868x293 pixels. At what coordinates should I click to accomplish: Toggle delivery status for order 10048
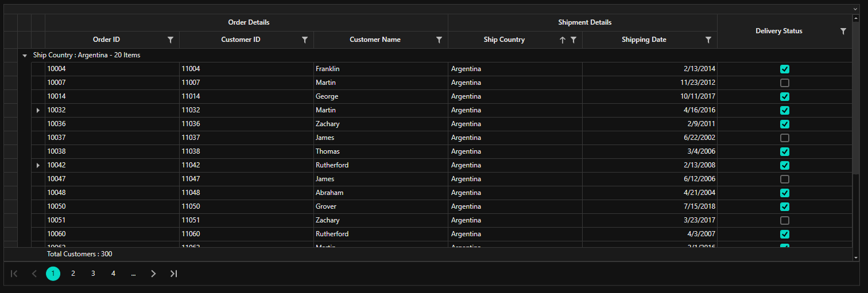click(785, 193)
